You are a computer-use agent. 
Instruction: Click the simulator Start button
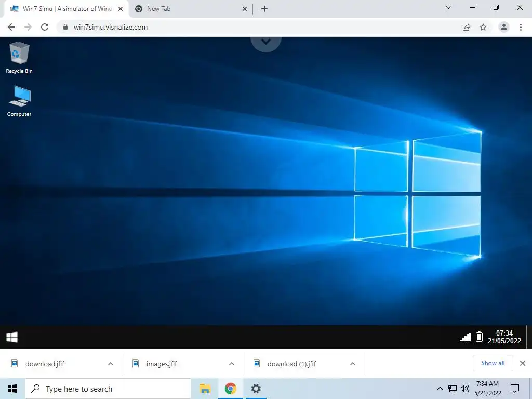[x=12, y=337]
